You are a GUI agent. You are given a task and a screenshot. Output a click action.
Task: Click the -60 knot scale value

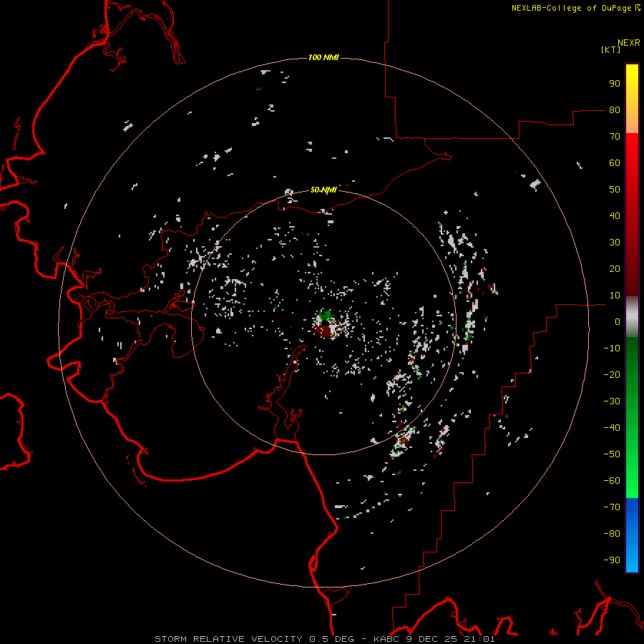click(x=612, y=481)
